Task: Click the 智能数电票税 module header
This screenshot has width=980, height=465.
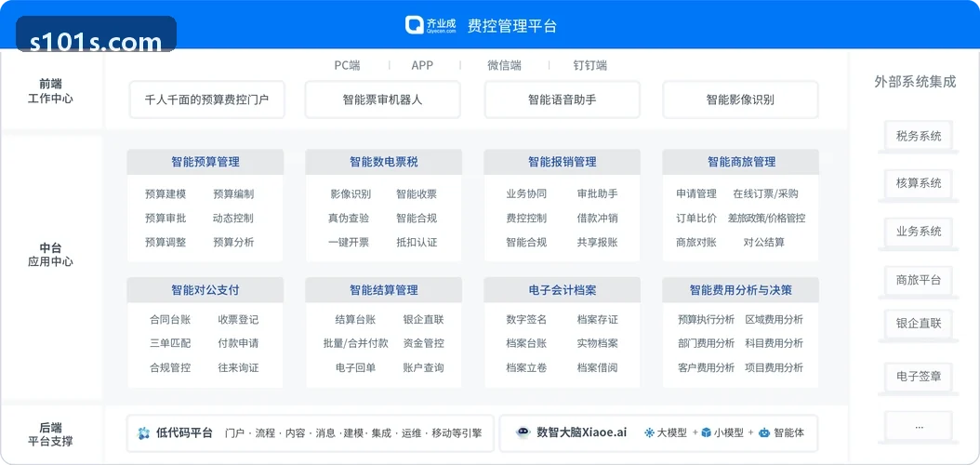Action: click(x=383, y=162)
